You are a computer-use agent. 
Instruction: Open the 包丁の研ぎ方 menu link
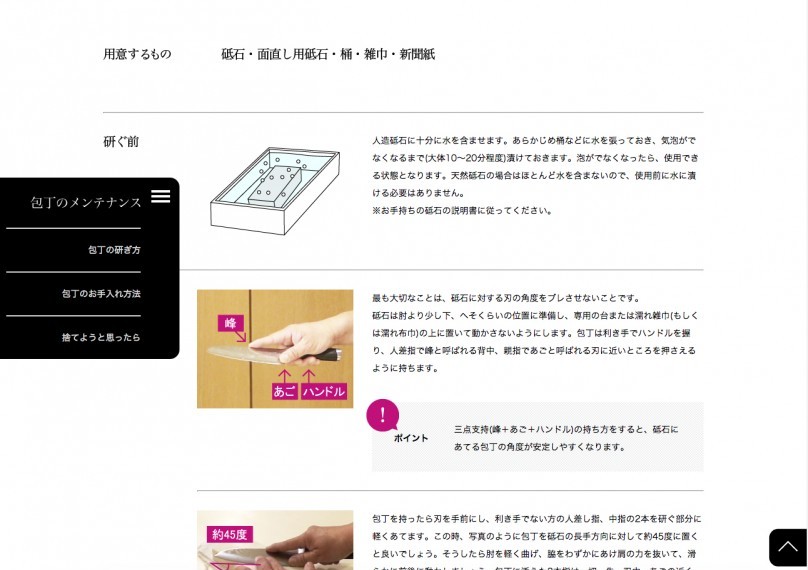(114, 250)
